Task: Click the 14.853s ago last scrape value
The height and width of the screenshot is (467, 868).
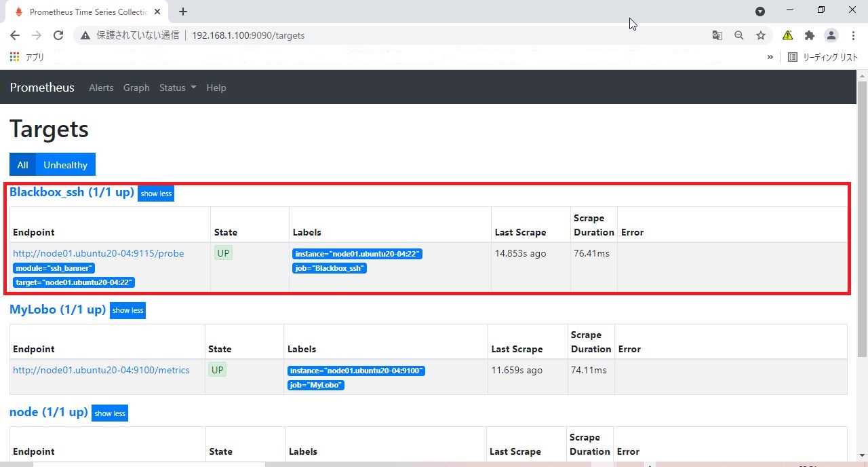Action: coord(521,253)
